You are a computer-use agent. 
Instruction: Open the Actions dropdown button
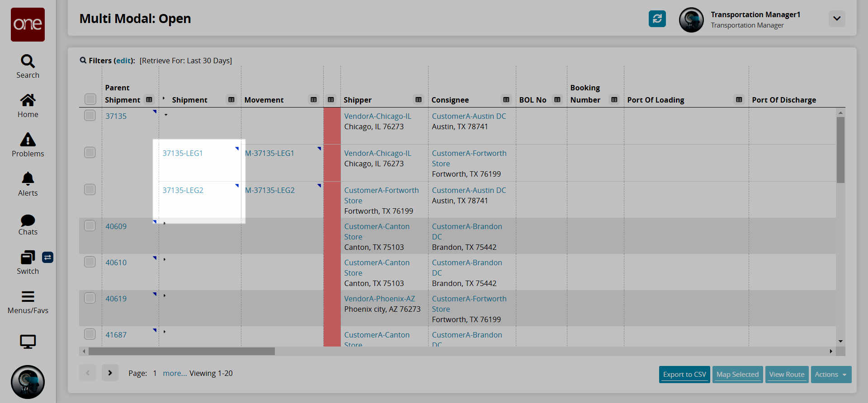pos(831,375)
